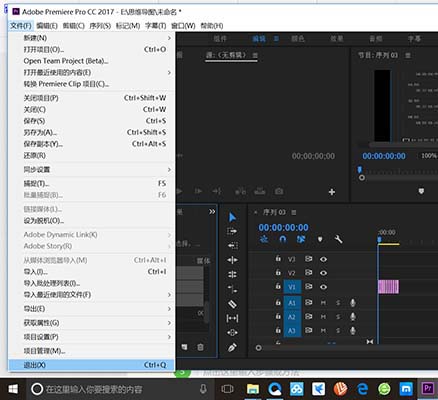The width and height of the screenshot is (438, 400).
Task: Open timeline wrench display settings
Action: pyautogui.click(x=338, y=239)
